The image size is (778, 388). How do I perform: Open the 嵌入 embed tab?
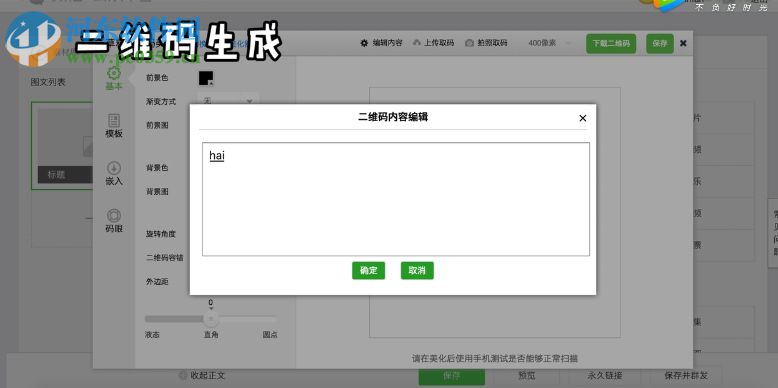click(x=114, y=174)
